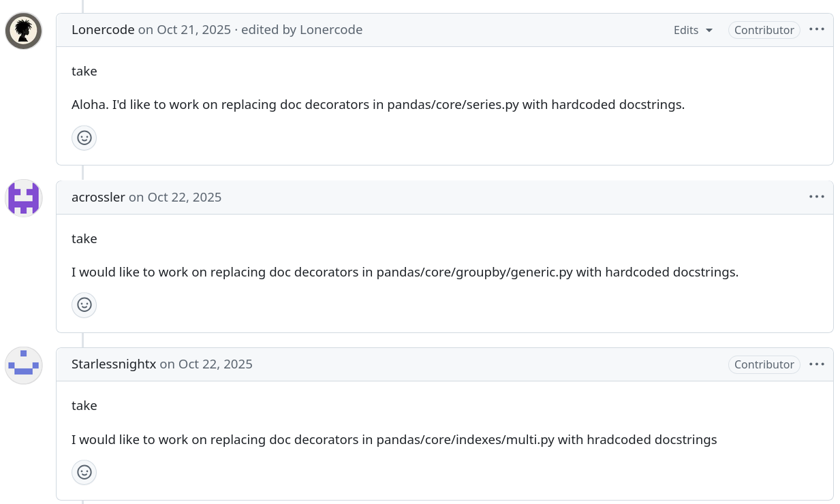Open options menu on acrossler's comment
Viewport: 840px width, 504px height.
(x=816, y=197)
